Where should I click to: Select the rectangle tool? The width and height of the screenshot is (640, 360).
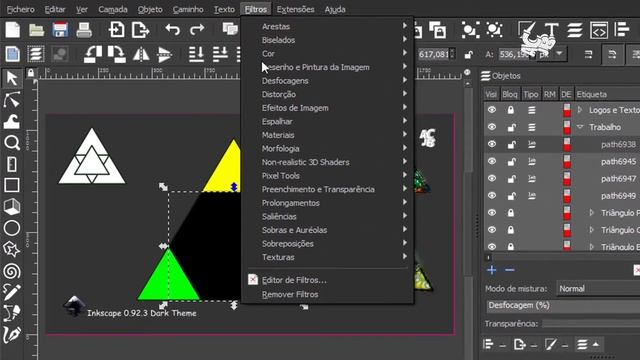coord(12,185)
